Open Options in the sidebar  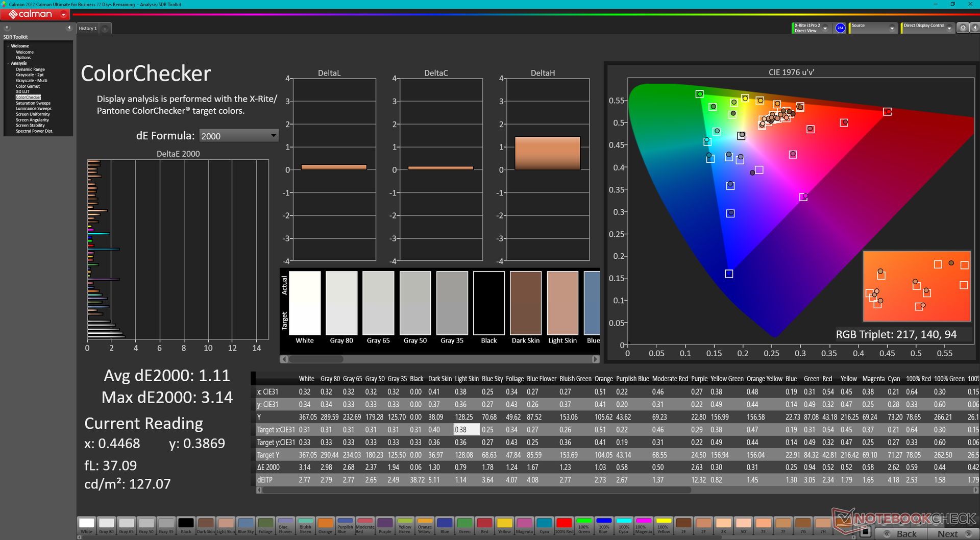click(23, 58)
